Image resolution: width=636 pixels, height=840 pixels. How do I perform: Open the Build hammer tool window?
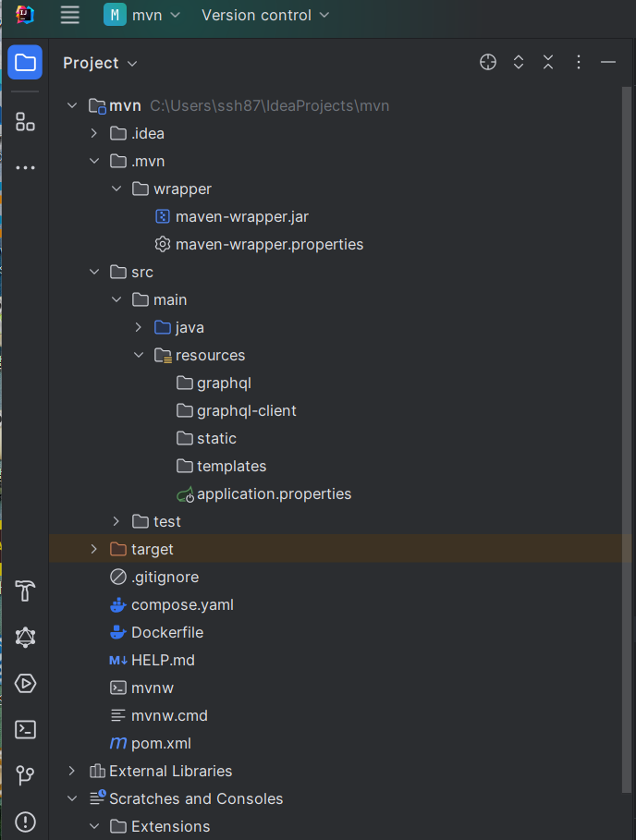pos(25,590)
